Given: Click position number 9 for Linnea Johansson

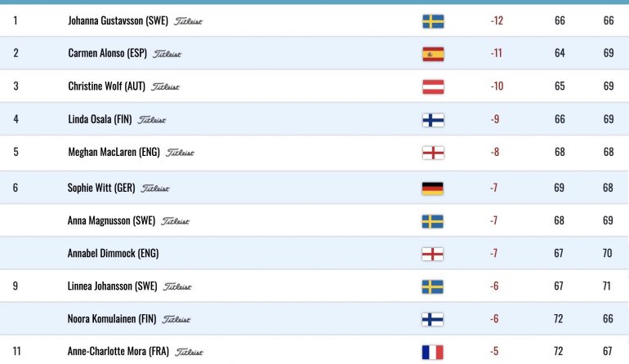Looking at the screenshot, I should (x=16, y=286).
